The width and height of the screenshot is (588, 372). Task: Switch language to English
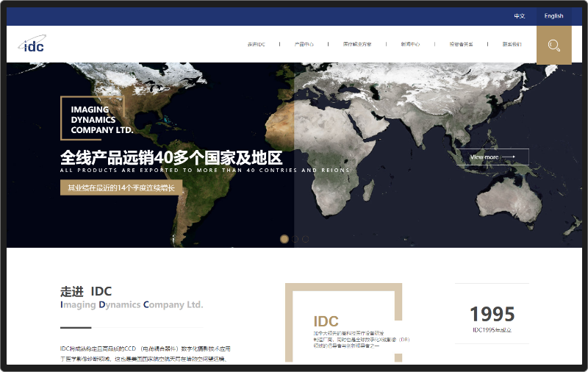tap(553, 16)
